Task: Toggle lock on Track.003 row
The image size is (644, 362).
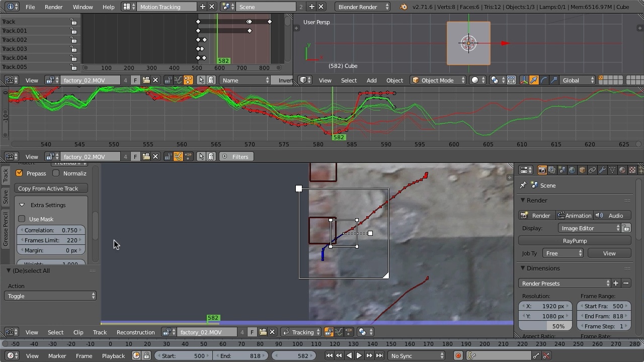Action: point(73,49)
